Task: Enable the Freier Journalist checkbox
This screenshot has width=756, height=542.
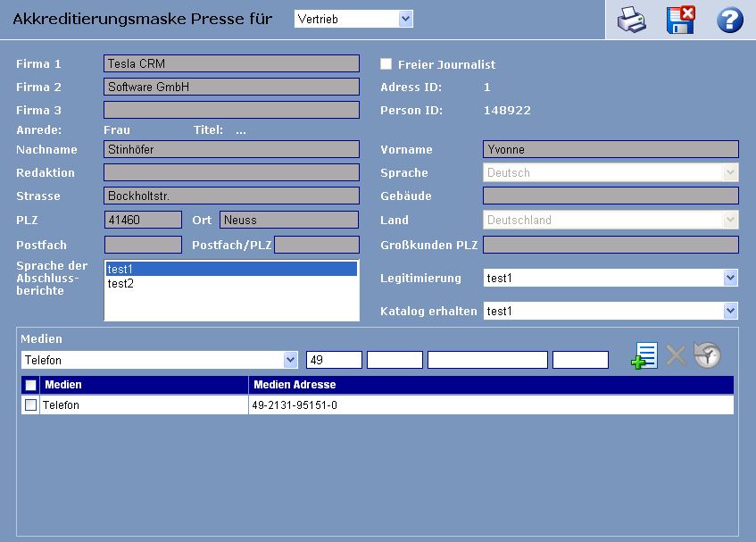Action: coord(386,64)
